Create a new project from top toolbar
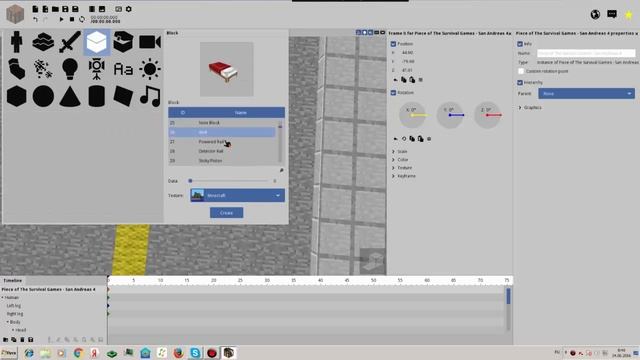Image resolution: width=640 pixels, height=360 pixels. [x=36, y=9]
